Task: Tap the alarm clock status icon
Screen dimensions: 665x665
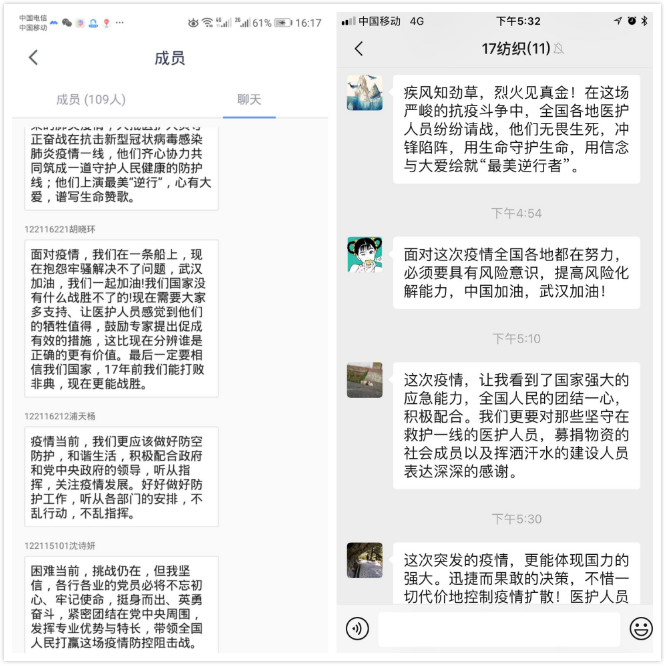Action: pos(631,20)
